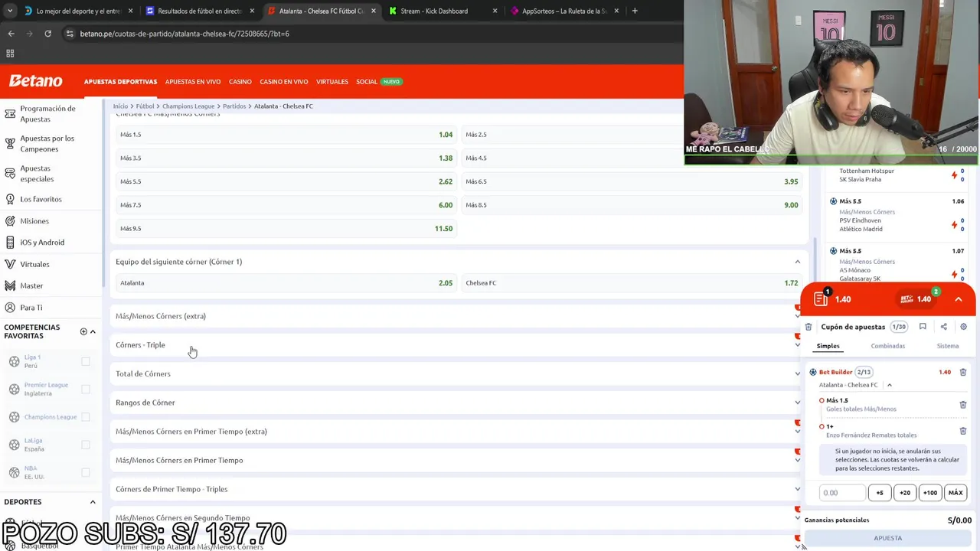Expand Total de Córners section
The image size is (980, 551).
click(x=797, y=373)
